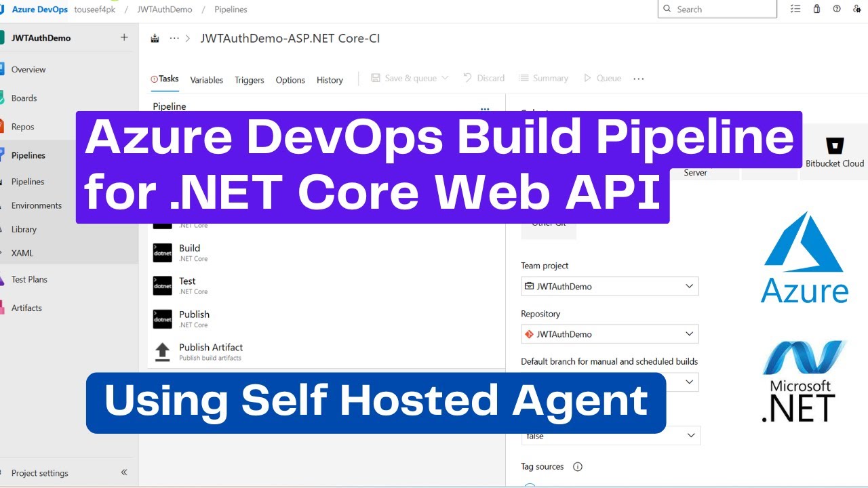
Task: Click the dotnet icon of the Publish task
Action: click(163, 319)
